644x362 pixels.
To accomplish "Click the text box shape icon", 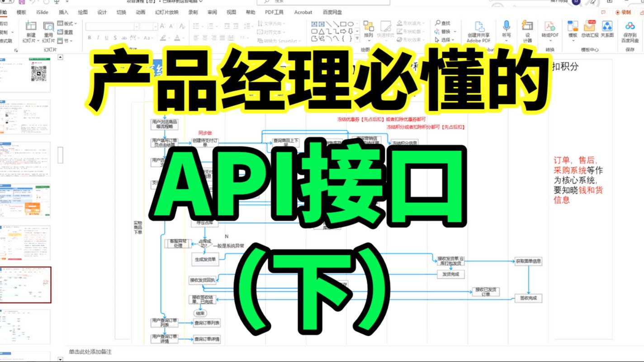I will click(315, 24).
